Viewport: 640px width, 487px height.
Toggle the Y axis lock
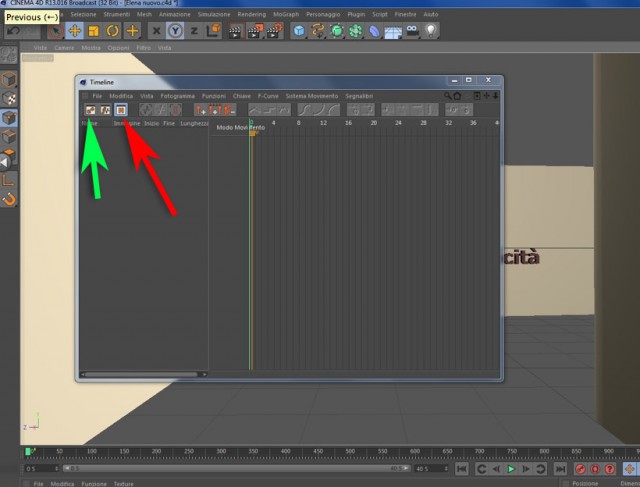pyautogui.click(x=175, y=31)
